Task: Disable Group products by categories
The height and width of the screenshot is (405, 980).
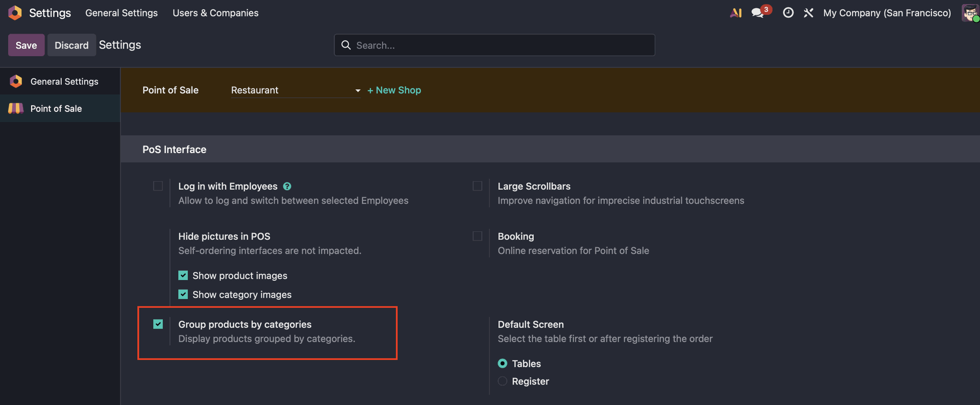Action: click(158, 324)
